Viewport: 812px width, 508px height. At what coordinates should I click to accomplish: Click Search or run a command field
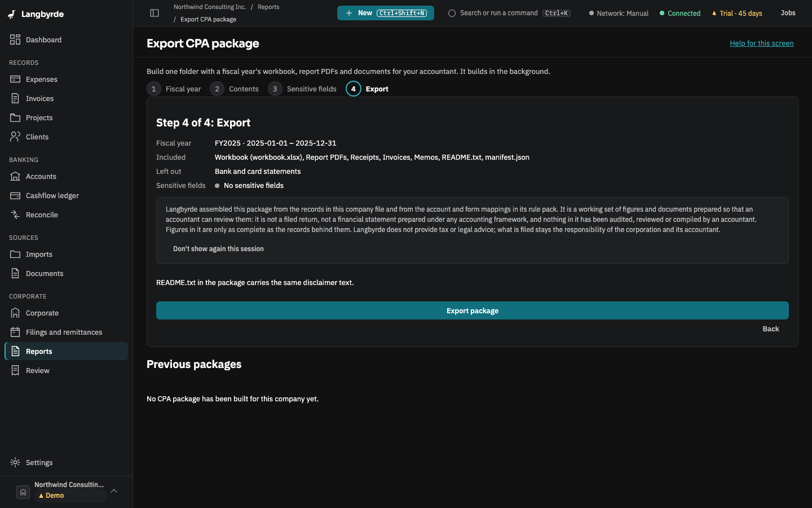point(509,13)
